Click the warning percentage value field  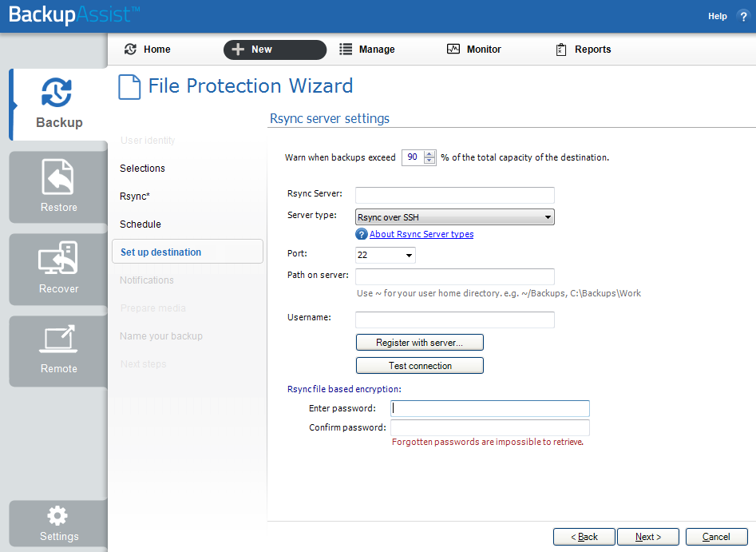click(x=413, y=157)
